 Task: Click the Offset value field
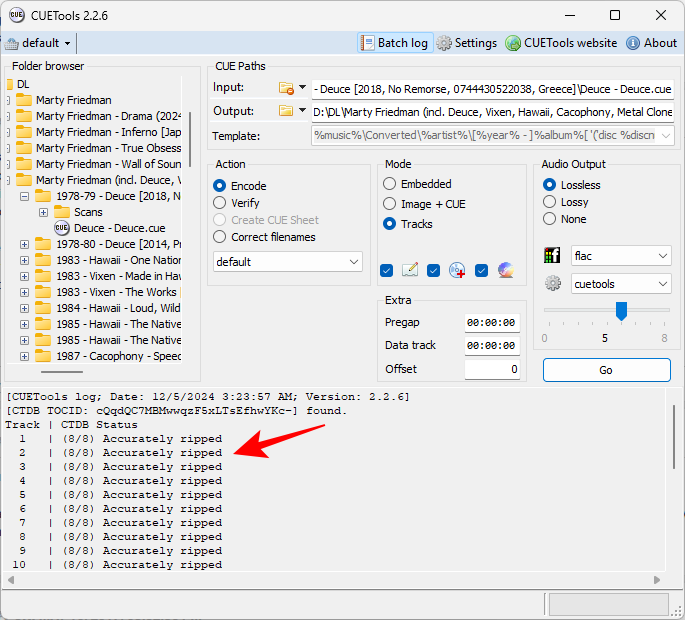pyautogui.click(x=492, y=369)
